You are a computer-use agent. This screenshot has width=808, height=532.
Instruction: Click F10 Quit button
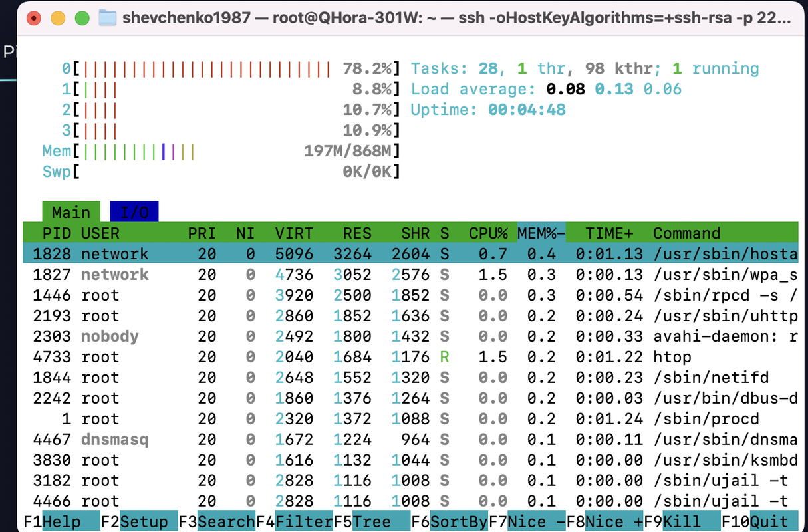[x=760, y=521]
